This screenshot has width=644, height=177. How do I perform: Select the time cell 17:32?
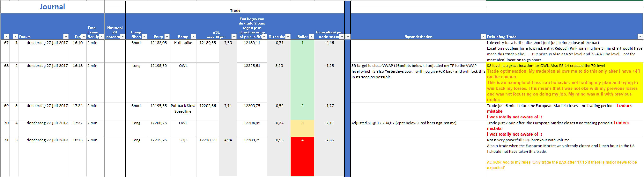point(78,129)
